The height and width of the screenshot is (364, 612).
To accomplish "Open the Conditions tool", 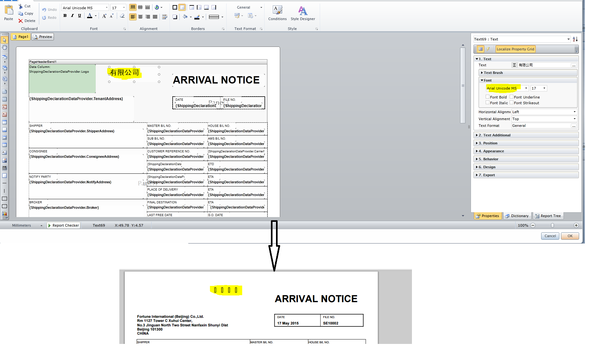I will click(277, 13).
